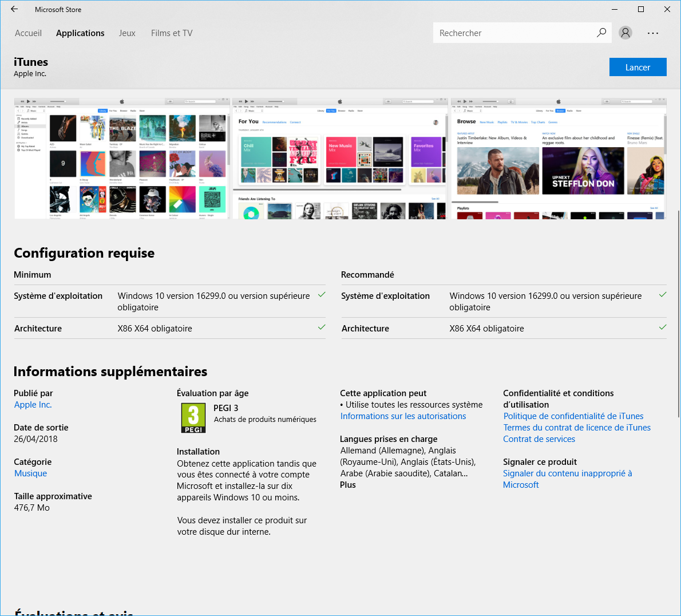The width and height of the screenshot is (681, 616).
Task: Open Politique de confidentialité de iTunes
Action: coord(573,416)
